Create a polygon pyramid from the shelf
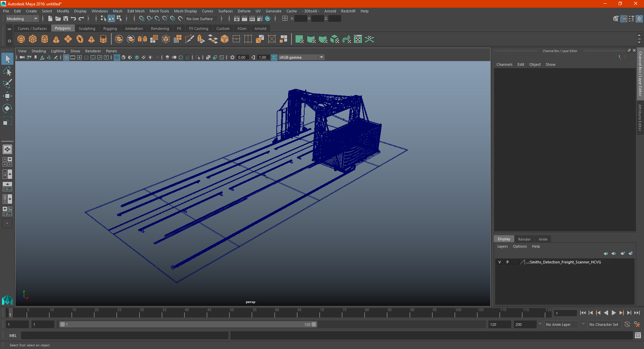The image size is (644, 349). point(92,39)
